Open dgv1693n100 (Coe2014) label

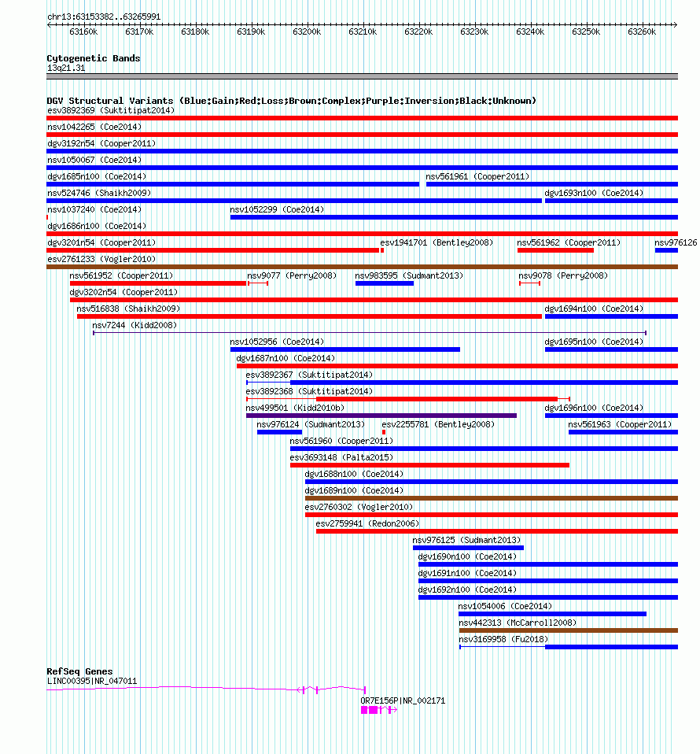tap(594, 193)
